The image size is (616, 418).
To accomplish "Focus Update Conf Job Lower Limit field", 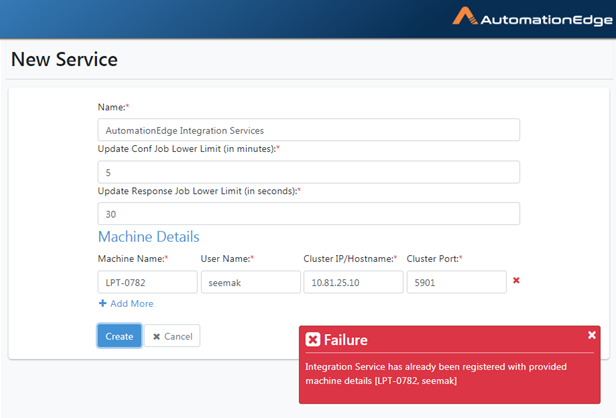I will (x=309, y=172).
